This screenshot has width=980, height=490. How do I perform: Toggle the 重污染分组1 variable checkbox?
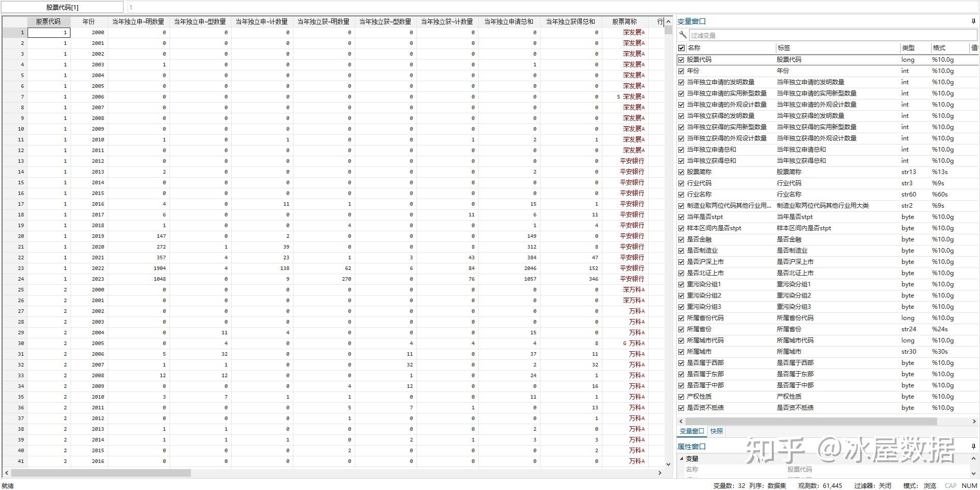coord(681,284)
